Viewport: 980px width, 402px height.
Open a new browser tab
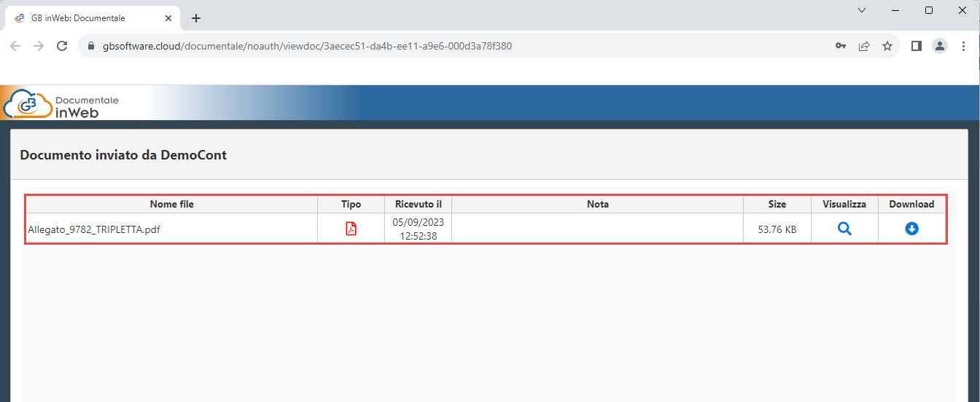195,18
